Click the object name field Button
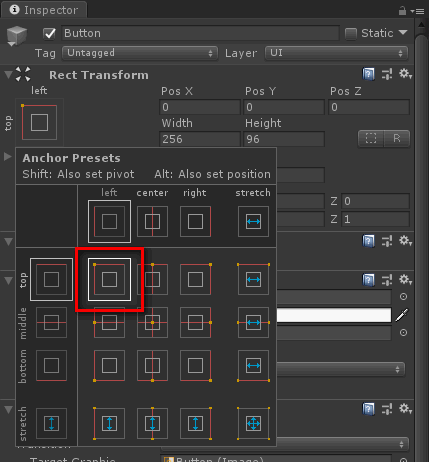 200,33
